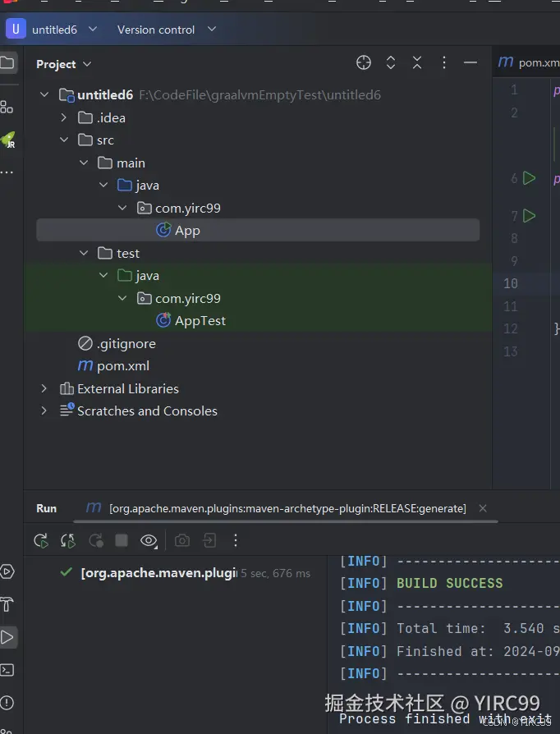Image resolution: width=560 pixels, height=734 pixels.
Task: Expand External Libraries node
Action: pos(44,388)
